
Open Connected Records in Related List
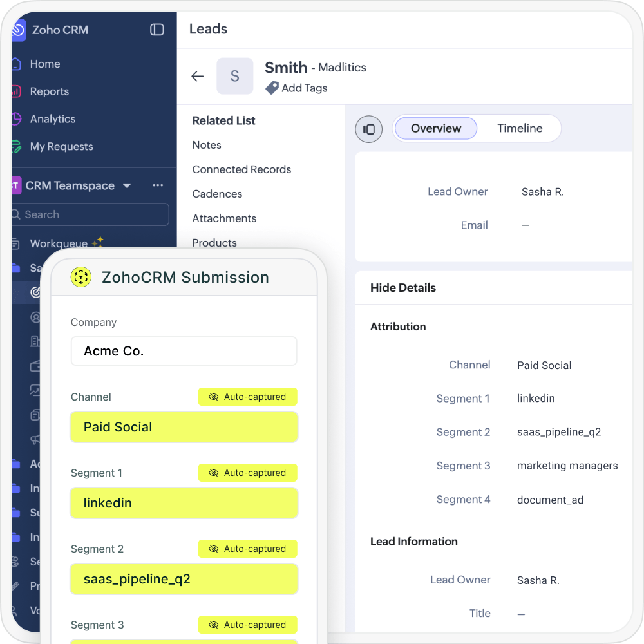(x=241, y=169)
